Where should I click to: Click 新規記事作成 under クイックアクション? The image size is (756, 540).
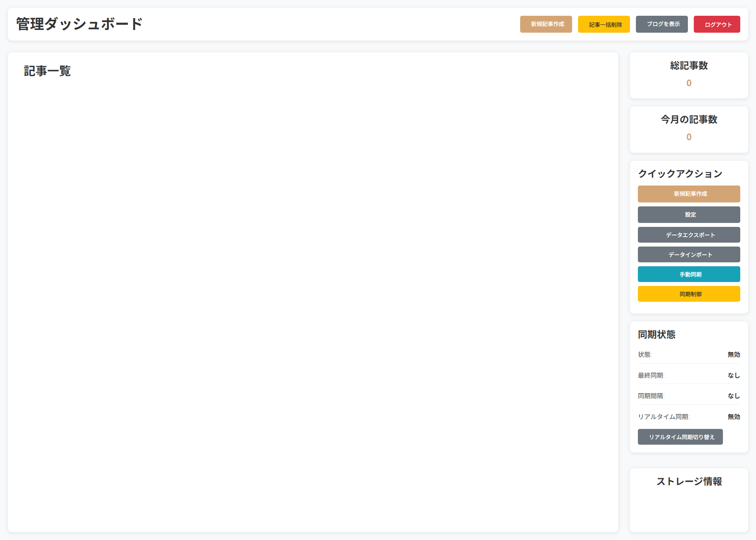689,194
